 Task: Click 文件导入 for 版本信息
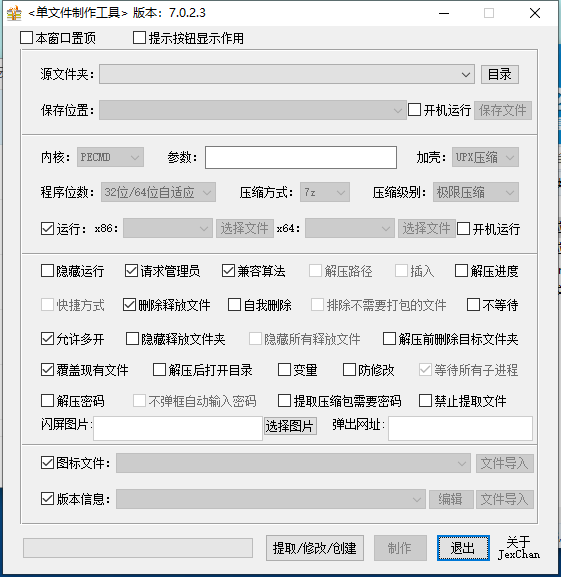505,499
